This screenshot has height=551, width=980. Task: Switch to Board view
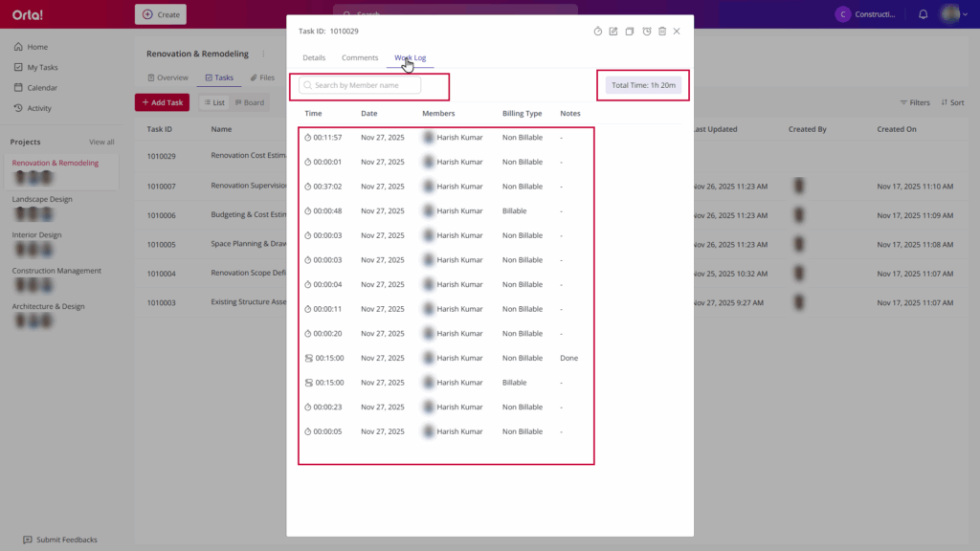[248, 102]
